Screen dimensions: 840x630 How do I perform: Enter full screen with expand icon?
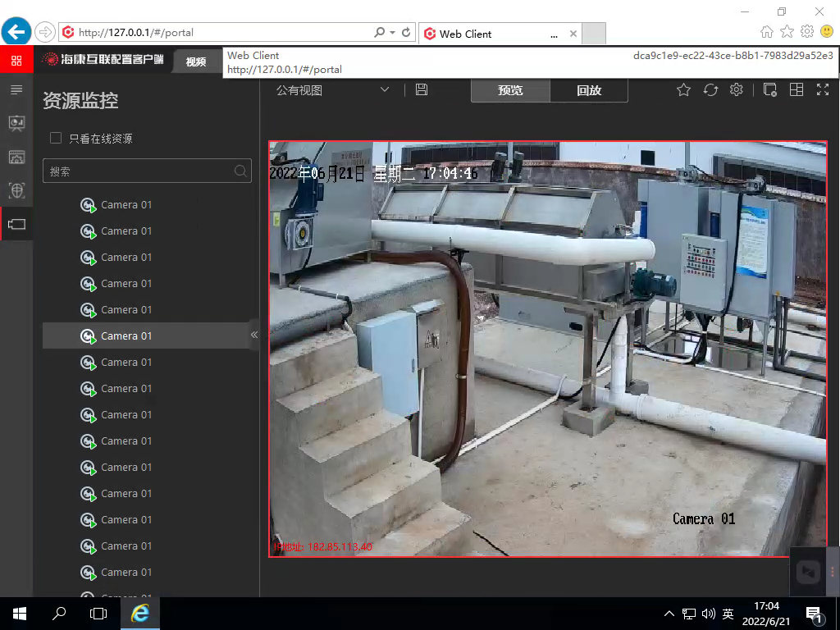click(823, 90)
